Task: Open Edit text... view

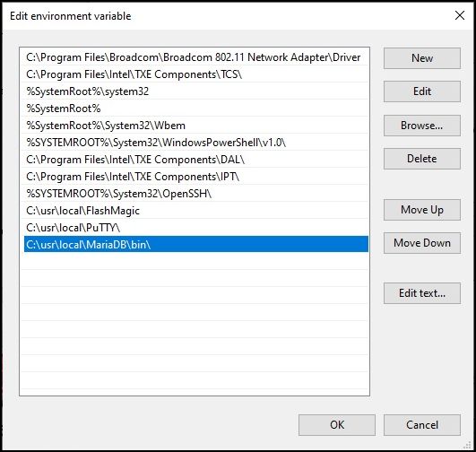Action: [x=422, y=293]
